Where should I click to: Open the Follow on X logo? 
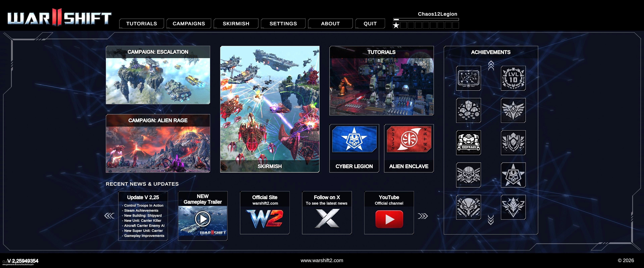(x=327, y=219)
